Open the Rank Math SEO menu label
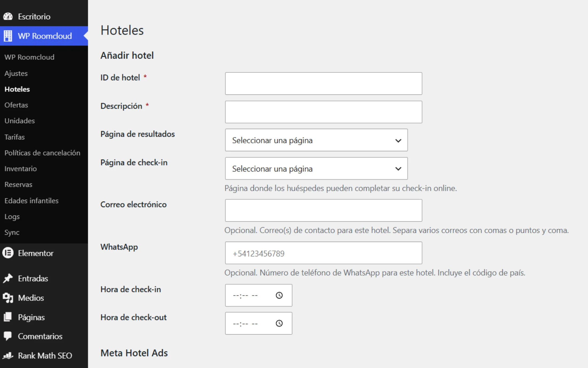Screen dimensions: 588x368 pos(45,355)
